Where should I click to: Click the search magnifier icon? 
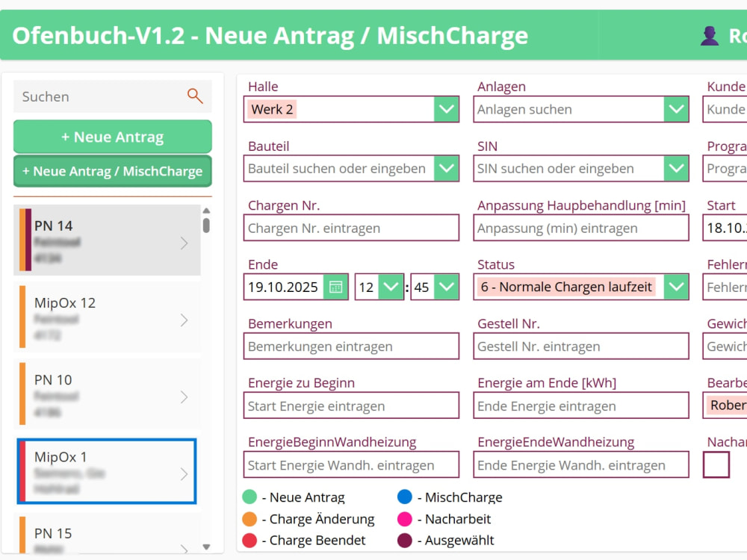click(x=195, y=96)
